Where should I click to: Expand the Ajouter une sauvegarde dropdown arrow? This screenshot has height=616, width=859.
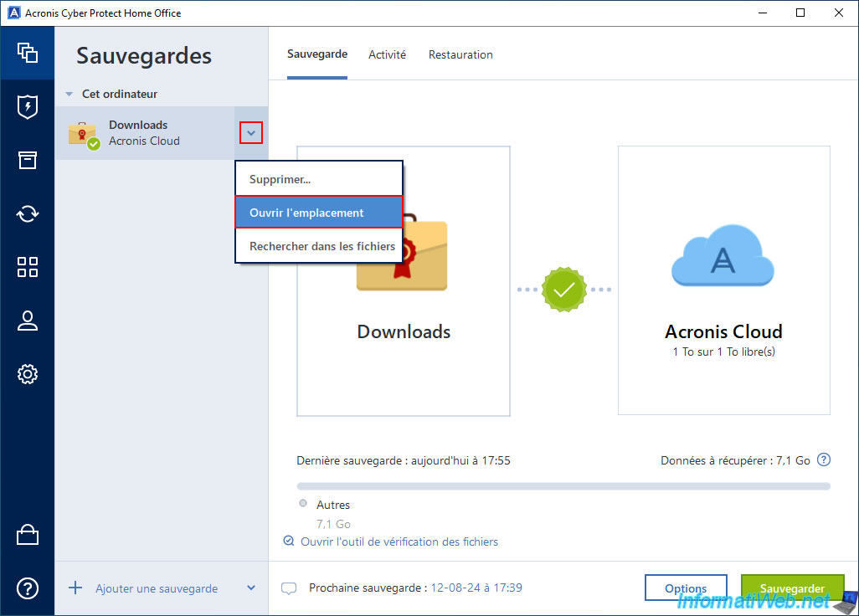pos(251,588)
